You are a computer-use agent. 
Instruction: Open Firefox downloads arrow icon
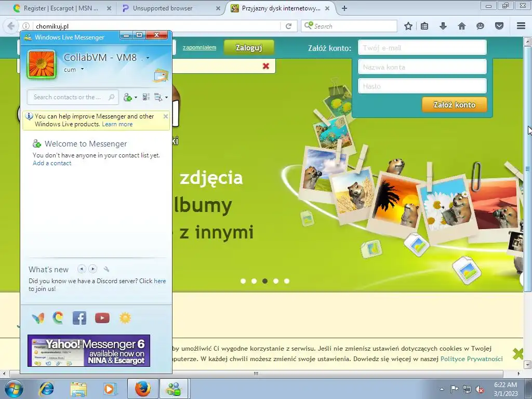443,26
